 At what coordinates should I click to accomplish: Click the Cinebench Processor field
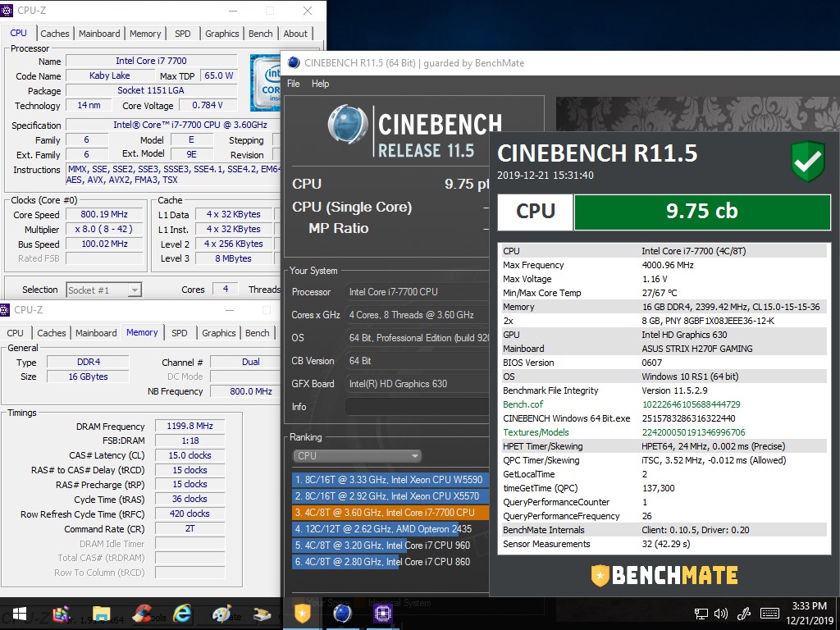click(417, 292)
